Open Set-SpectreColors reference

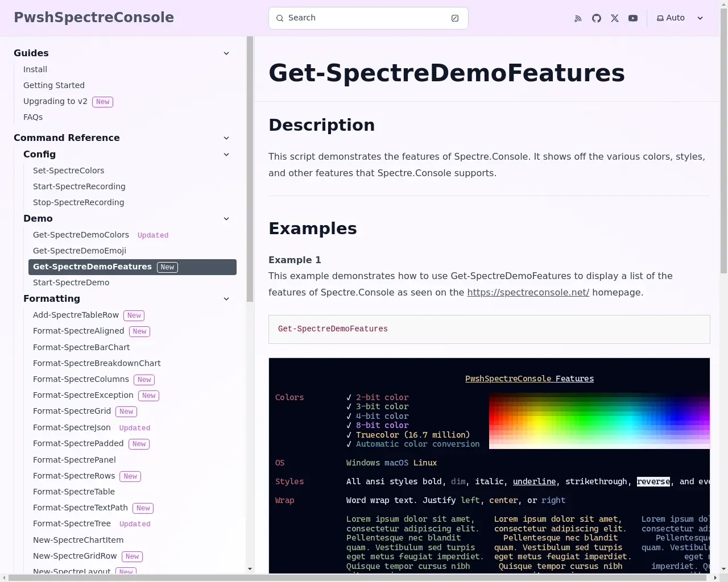point(69,171)
